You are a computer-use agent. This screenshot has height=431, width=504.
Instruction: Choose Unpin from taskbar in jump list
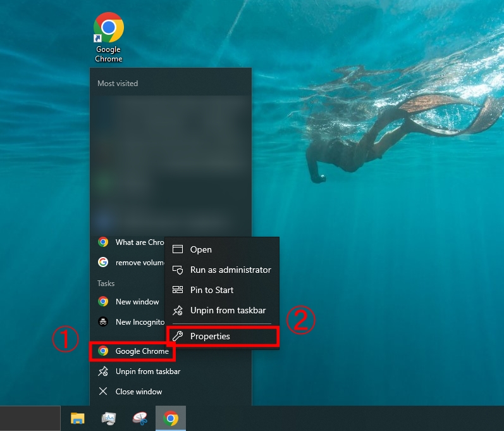tap(171, 371)
